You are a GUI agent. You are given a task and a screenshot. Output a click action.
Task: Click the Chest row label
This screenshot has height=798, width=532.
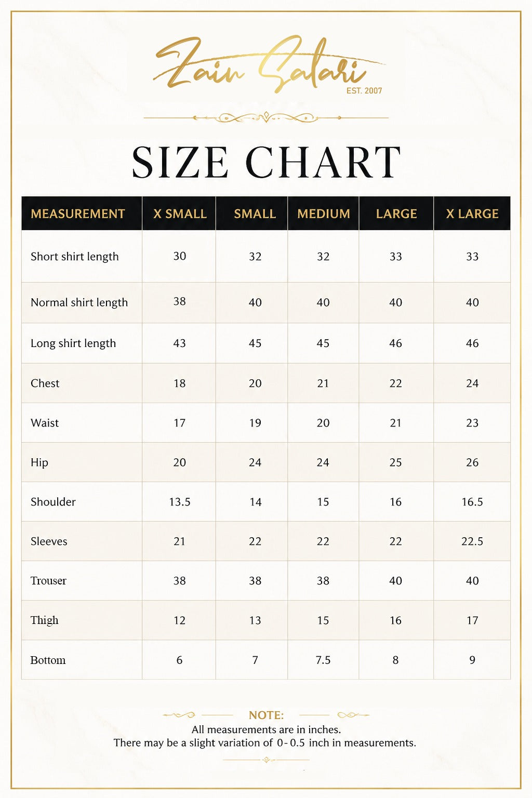tap(45, 383)
